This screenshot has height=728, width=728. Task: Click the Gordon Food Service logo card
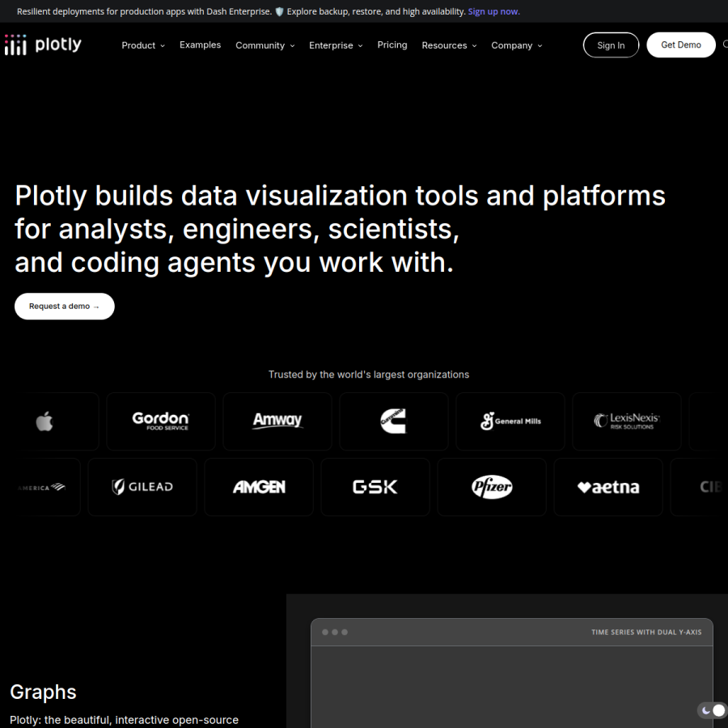(161, 421)
